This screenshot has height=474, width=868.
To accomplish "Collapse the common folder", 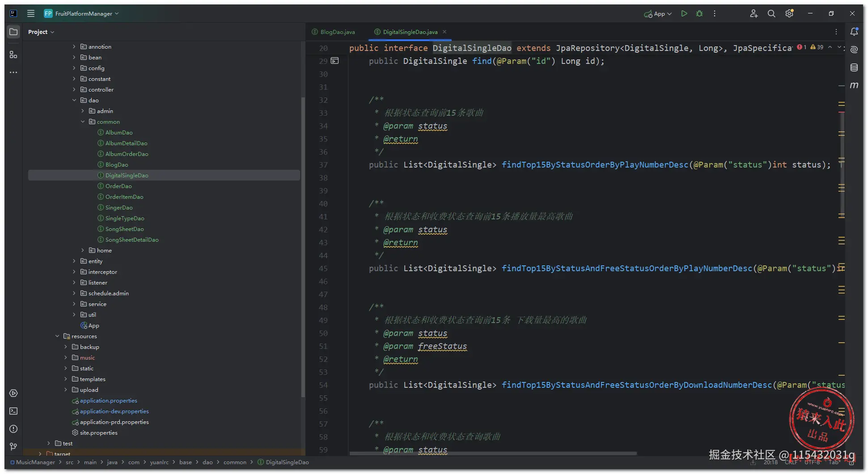I will [x=83, y=122].
